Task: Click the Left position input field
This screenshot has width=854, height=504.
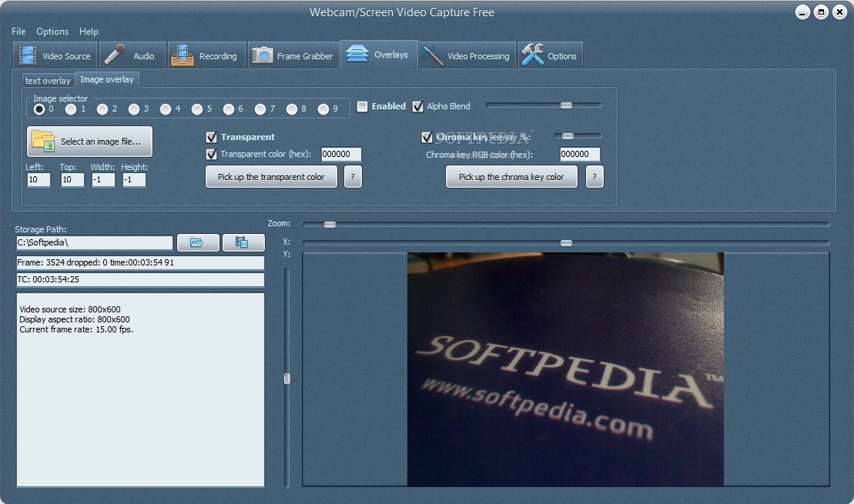Action: point(39,179)
